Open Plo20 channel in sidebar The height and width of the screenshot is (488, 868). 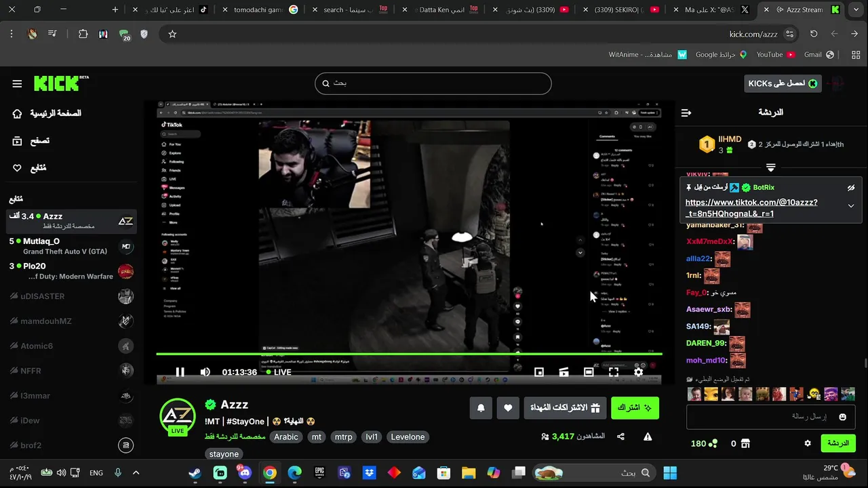click(71, 271)
